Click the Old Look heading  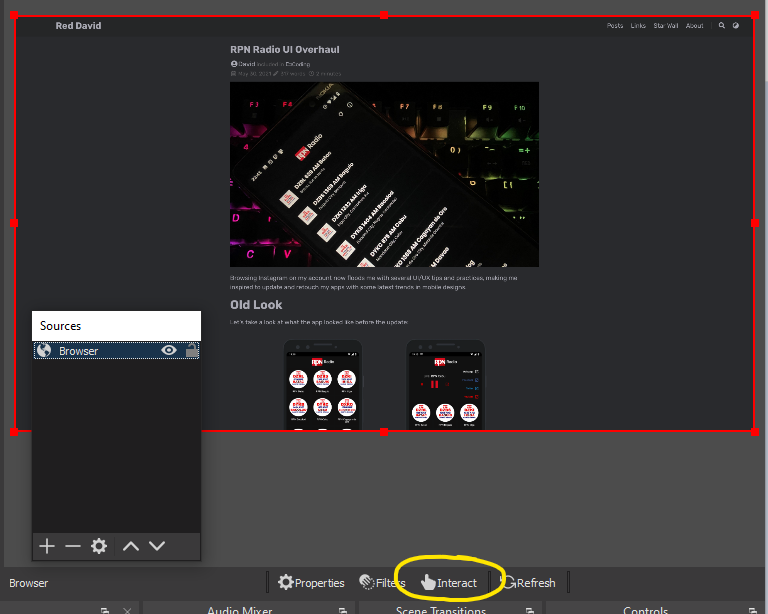[x=256, y=305]
